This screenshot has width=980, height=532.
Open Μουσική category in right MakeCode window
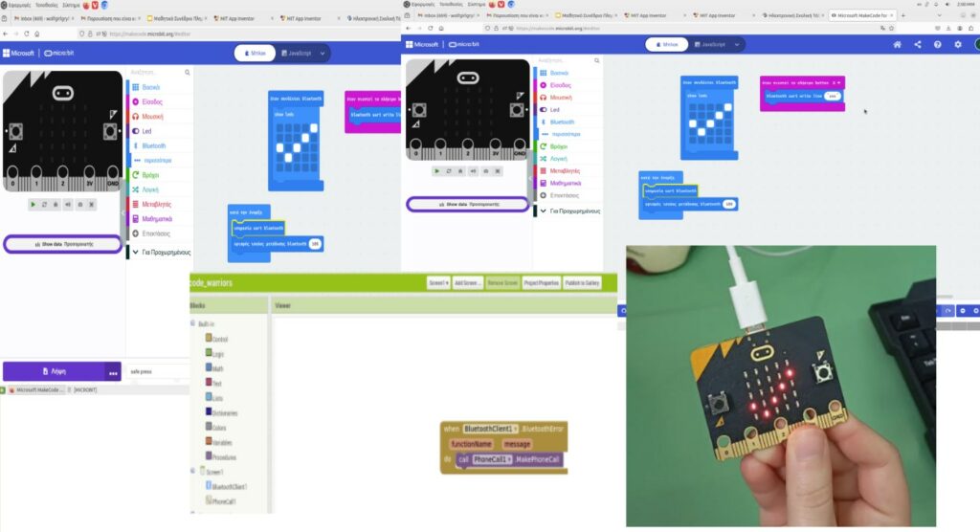pyautogui.click(x=568, y=98)
